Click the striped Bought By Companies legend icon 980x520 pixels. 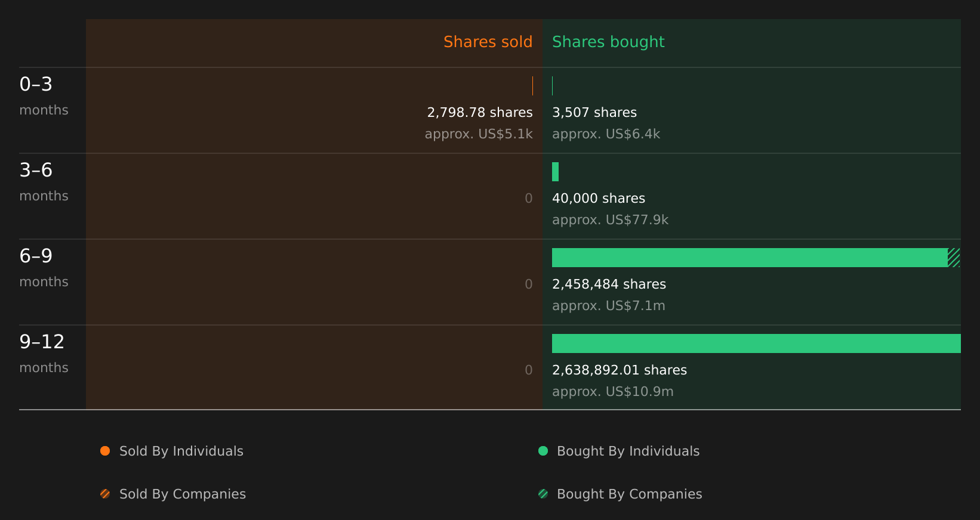coord(543,494)
